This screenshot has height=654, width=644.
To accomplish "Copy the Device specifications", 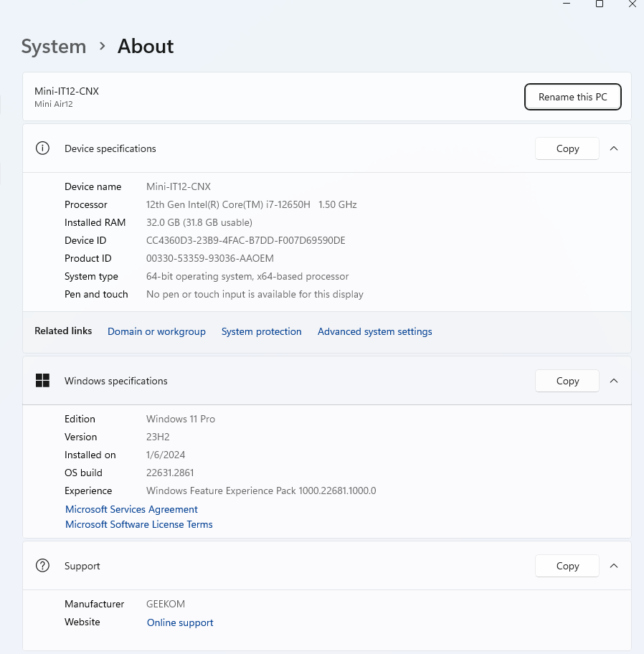I will (x=567, y=148).
